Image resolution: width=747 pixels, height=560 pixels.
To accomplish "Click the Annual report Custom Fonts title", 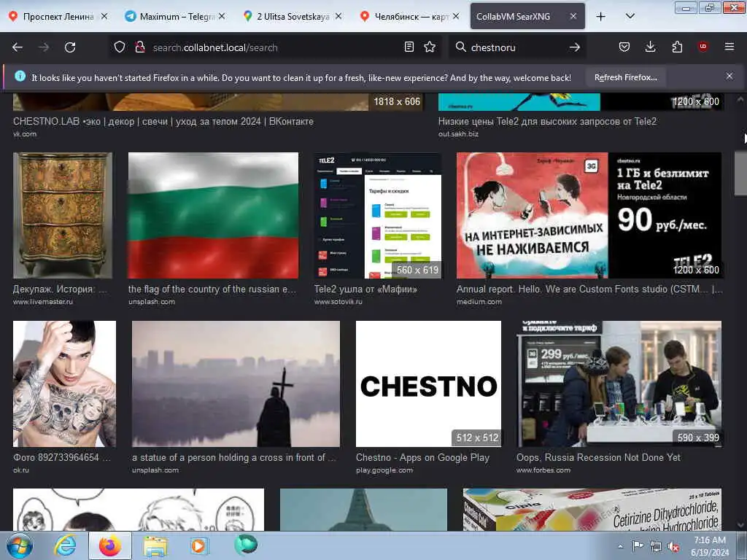I will coord(589,289).
